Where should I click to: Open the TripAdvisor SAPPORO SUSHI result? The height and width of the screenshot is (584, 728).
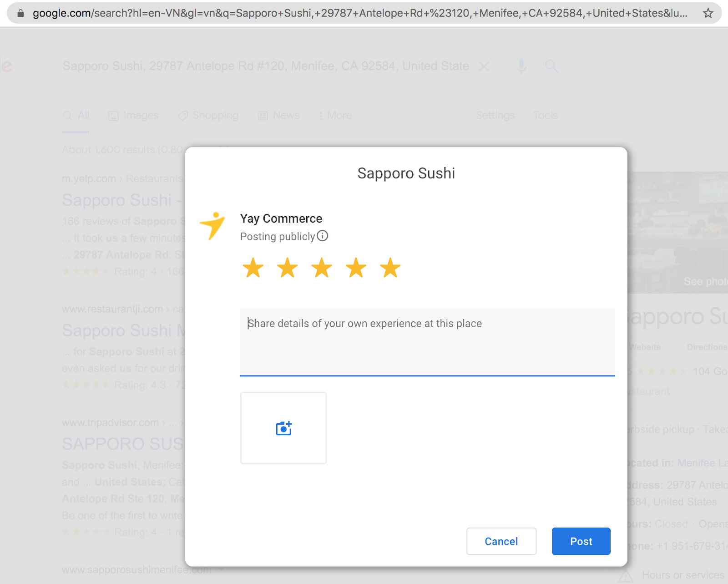coord(123,444)
